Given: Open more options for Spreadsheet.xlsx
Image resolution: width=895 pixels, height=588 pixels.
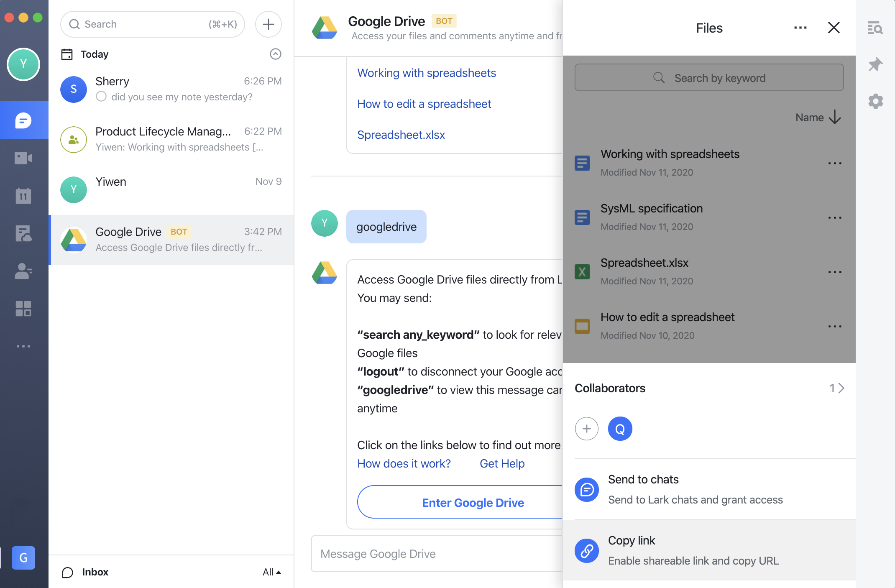Looking at the screenshot, I should coord(834,272).
